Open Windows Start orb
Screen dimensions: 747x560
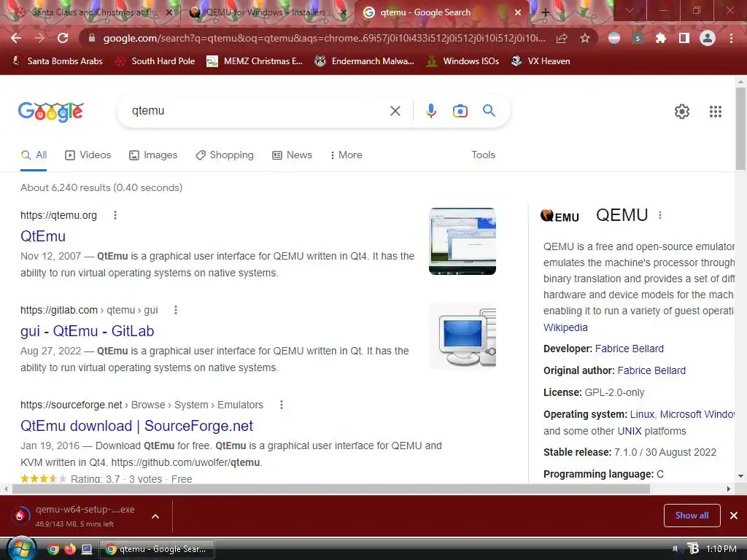coord(21,549)
